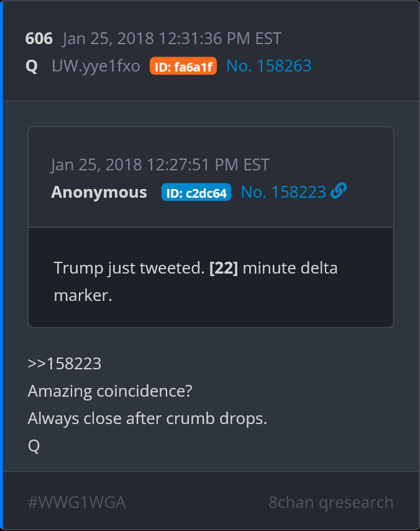Click the blue ID: c2dc64 badge
Viewport: 420px width, 531px height.
(196, 193)
